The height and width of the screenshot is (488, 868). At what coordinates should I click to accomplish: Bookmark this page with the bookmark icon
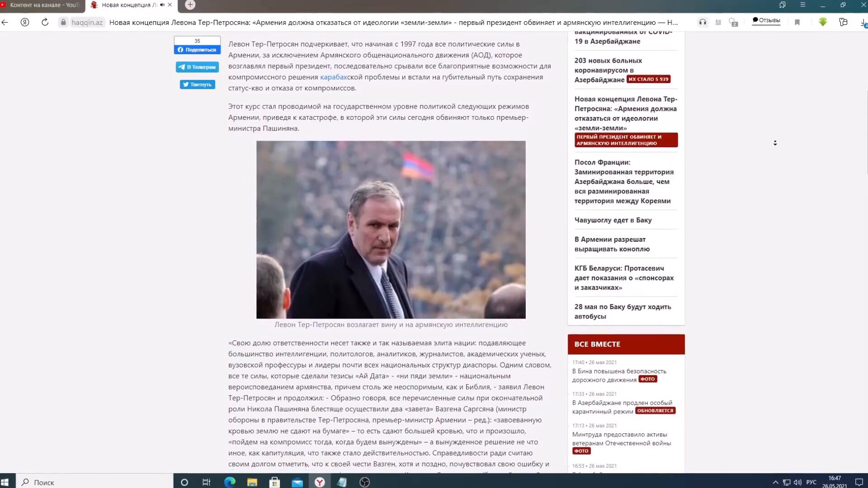797,22
